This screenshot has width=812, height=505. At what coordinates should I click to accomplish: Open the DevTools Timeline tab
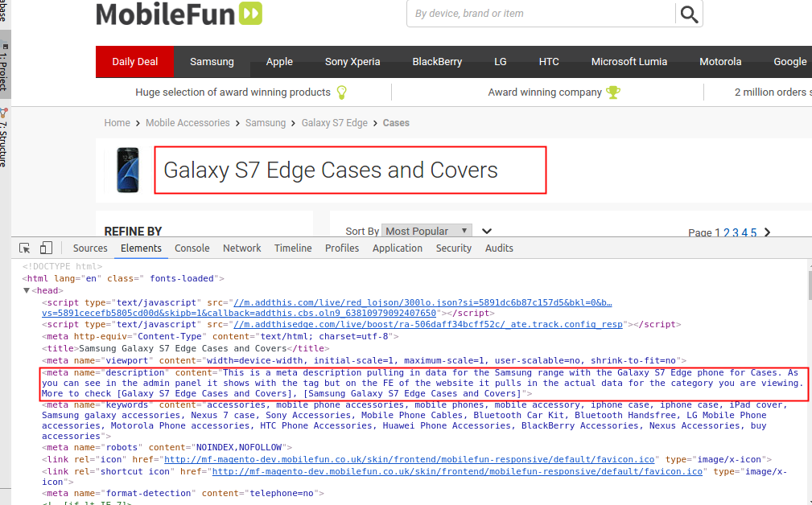[293, 248]
